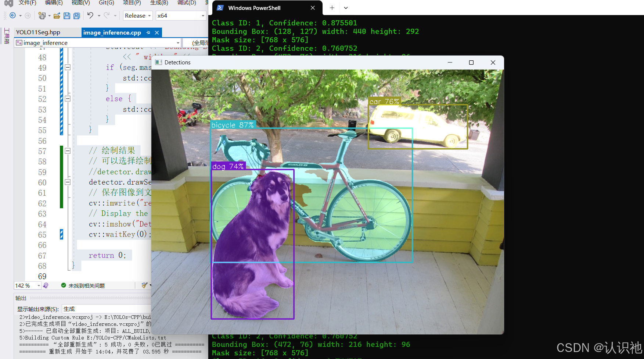Click the 未找到相关问题 status text

coord(87,286)
